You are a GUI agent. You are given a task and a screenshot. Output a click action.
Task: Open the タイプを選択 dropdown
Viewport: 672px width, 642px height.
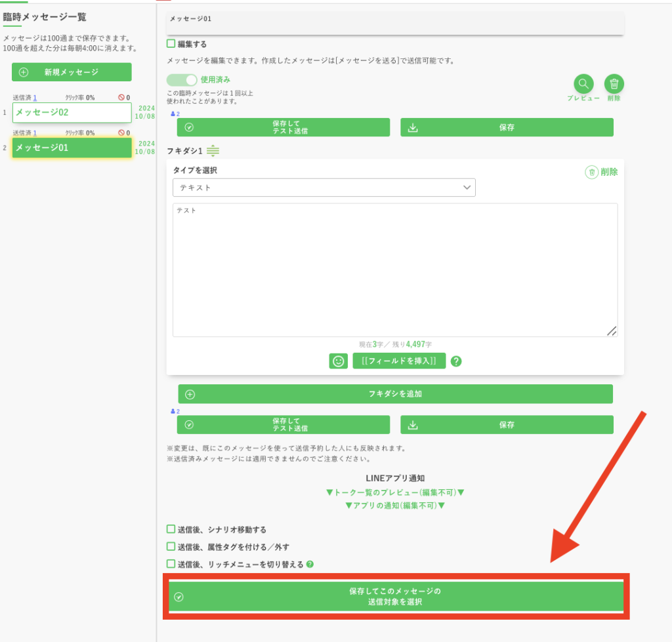(x=324, y=188)
